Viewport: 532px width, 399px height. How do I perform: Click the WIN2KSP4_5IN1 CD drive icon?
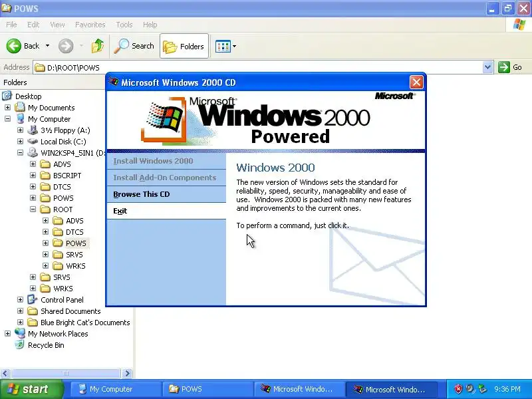33,152
